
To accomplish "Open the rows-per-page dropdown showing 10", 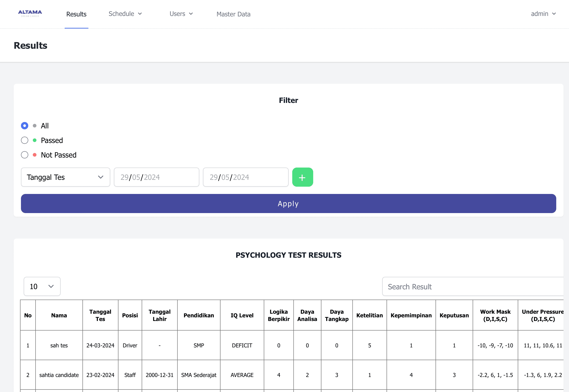I will tap(42, 286).
